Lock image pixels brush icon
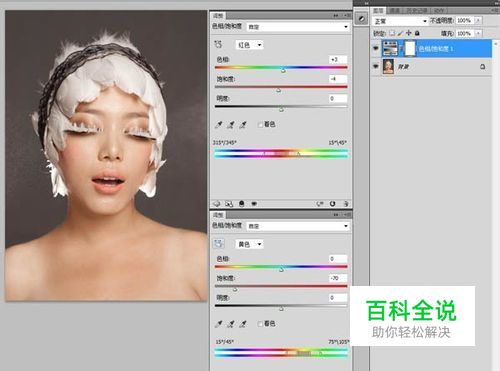Image resolution: width=500 pixels, height=371 pixels. [400, 33]
